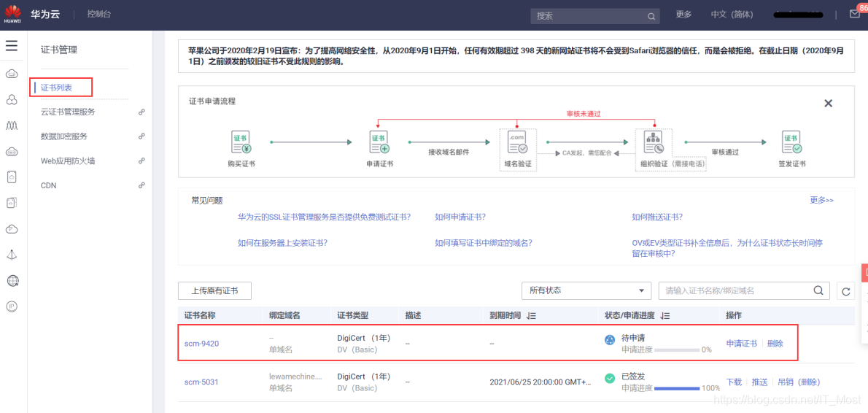Click 申请证书 for scm-9420
Screen dimensions: 868x413
(x=741, y=343)
